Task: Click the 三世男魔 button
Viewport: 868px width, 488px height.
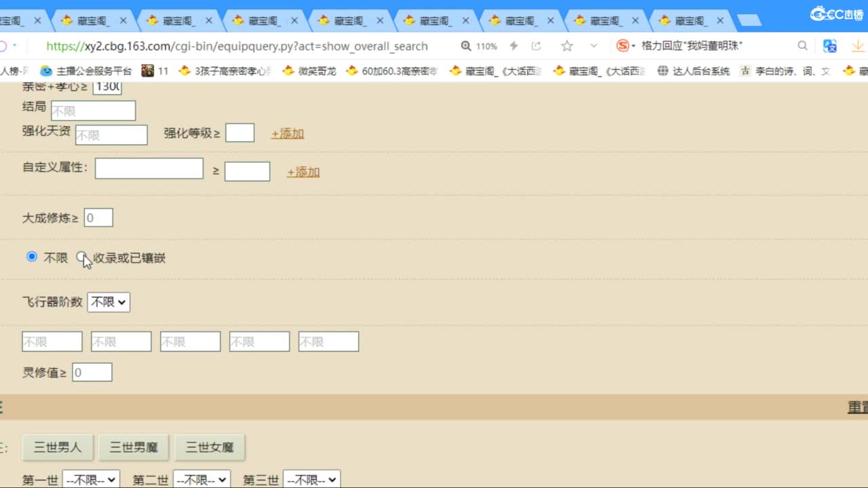Action: point(134,447)
